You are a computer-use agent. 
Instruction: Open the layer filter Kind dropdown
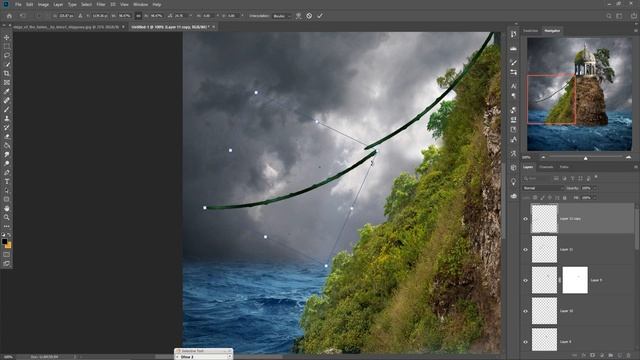536,178
